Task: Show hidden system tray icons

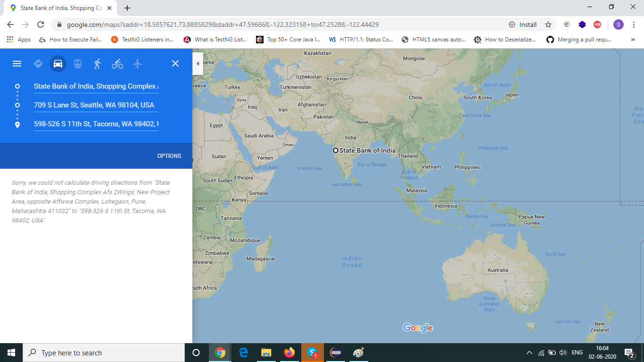Action: pyautogui.click(x=529, y=353)
